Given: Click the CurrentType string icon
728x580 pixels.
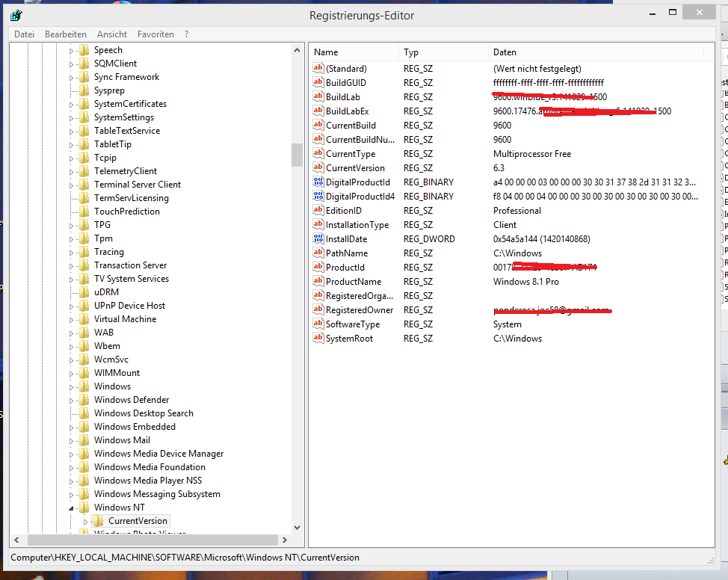Looking at the screenshot, I should click(318, 153).
